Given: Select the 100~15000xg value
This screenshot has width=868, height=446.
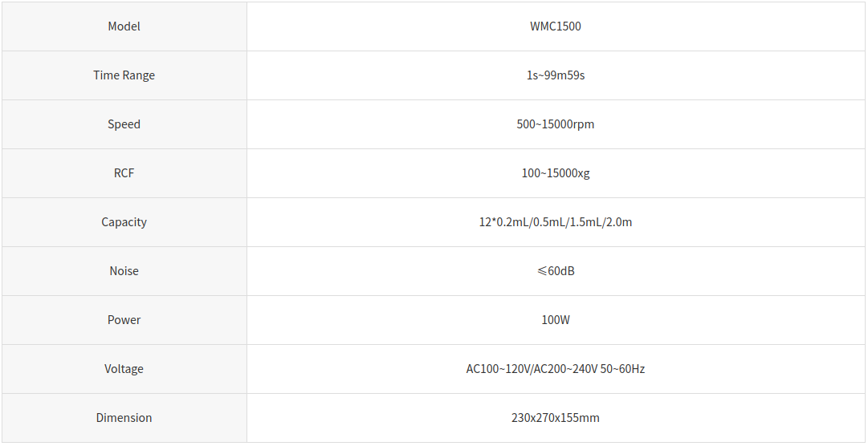Looking at the screenshot, I should coord(555,173).
